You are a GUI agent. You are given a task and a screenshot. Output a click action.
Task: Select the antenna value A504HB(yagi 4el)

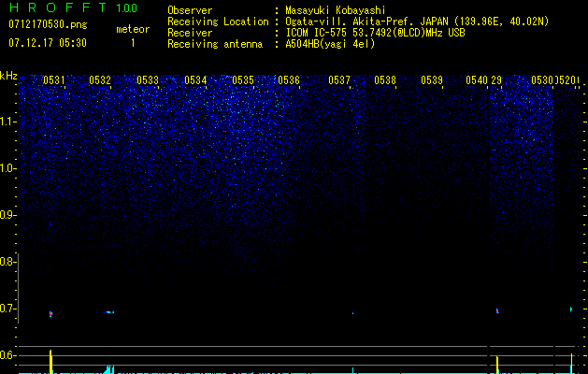(x=330, y=44)
